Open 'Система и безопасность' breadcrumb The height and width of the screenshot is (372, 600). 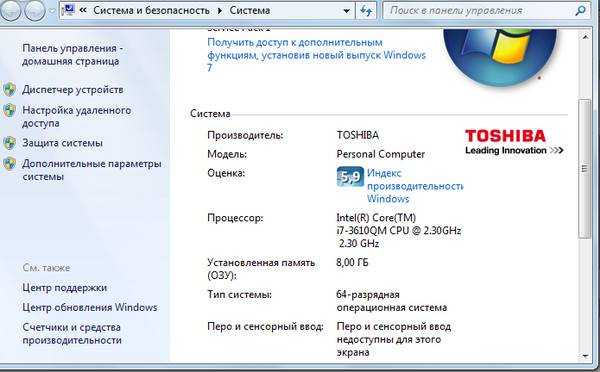tap(151, 10)
